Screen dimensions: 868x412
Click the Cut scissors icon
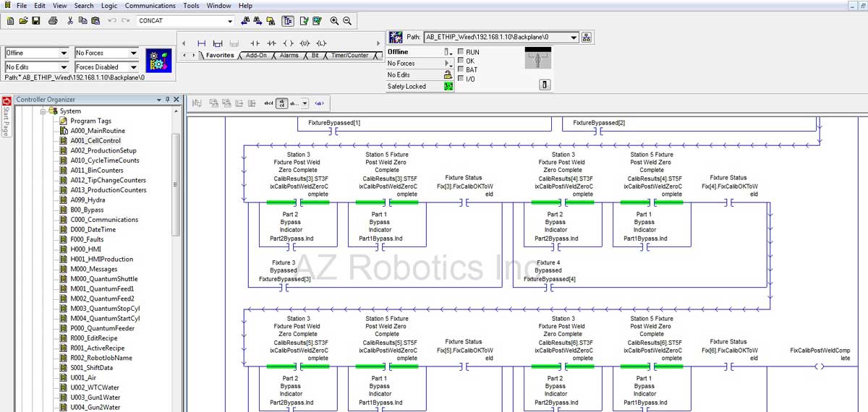tap(71, 21)
